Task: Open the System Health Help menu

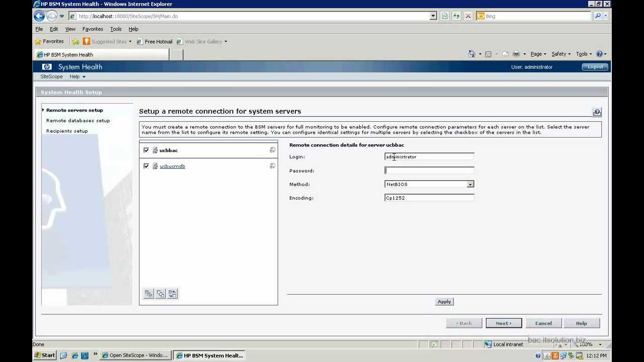Action: (x=77, y=76)
